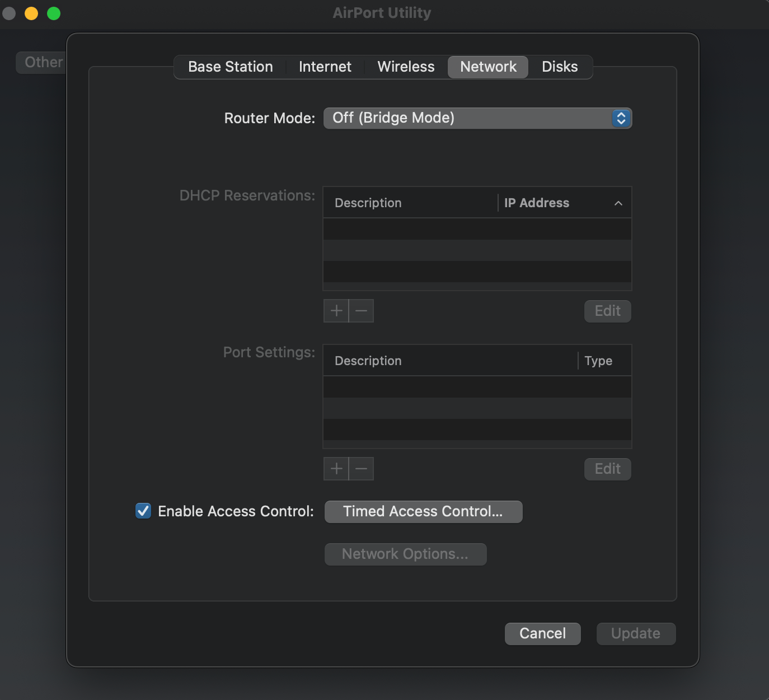This screenshot has height=700, width=769.
Task: Add a DHCP reservation with plus button
Action: pos(336,311)
